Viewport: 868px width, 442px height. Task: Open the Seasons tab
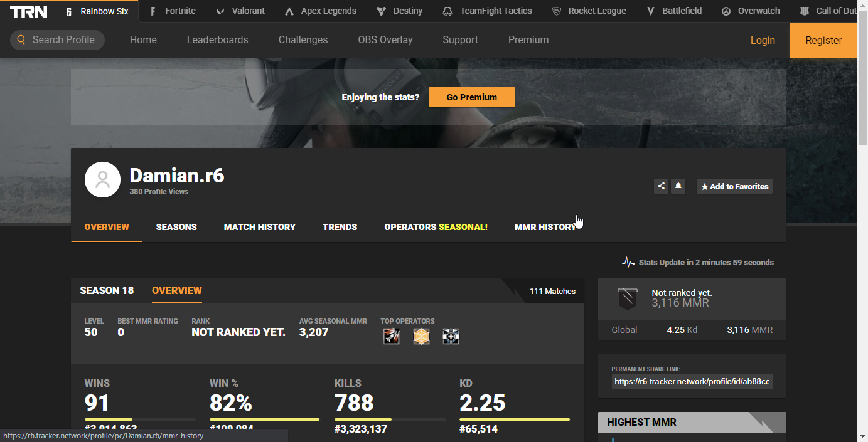(176, 227)
